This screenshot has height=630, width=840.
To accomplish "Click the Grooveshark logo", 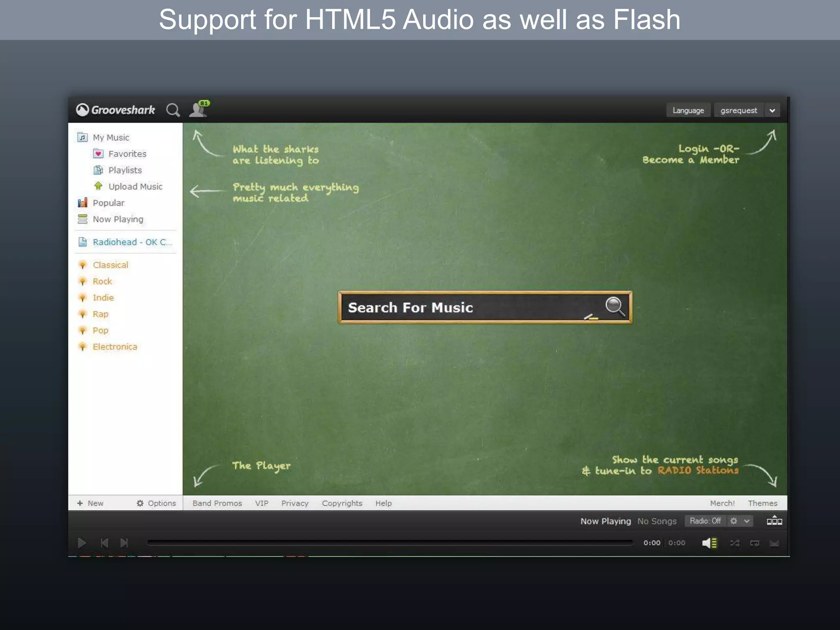I will (x=116, y=110).
